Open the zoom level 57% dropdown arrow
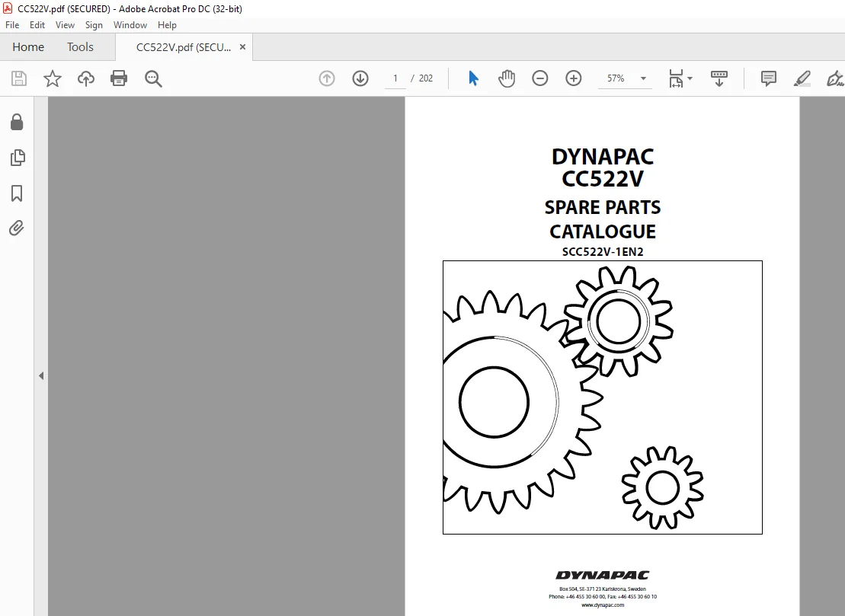This screenshot has height=616, width=845. point(643,78)
